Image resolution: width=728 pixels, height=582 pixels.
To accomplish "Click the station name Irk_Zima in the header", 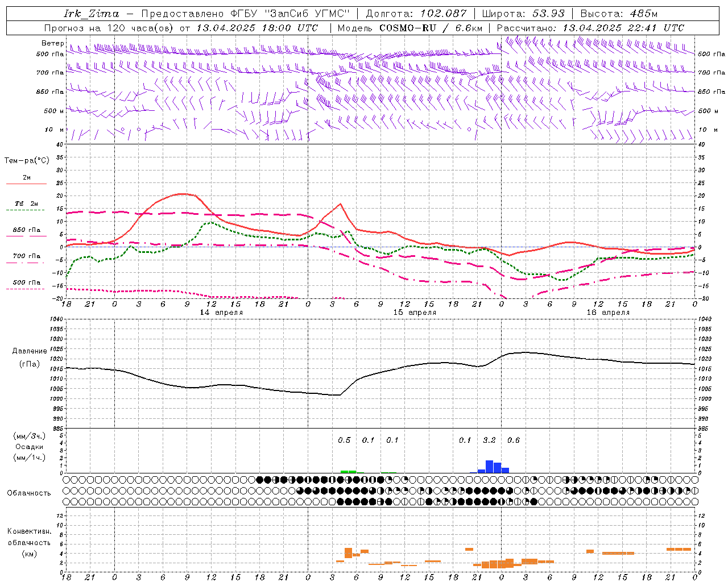I will coord(92,14).
